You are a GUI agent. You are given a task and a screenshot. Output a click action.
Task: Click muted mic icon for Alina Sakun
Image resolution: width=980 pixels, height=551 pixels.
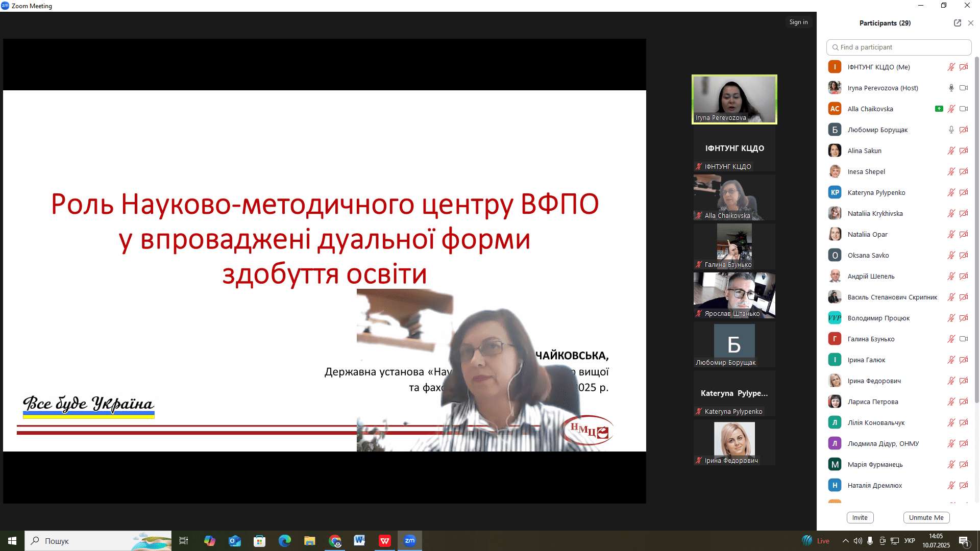[x=951, y=151]
